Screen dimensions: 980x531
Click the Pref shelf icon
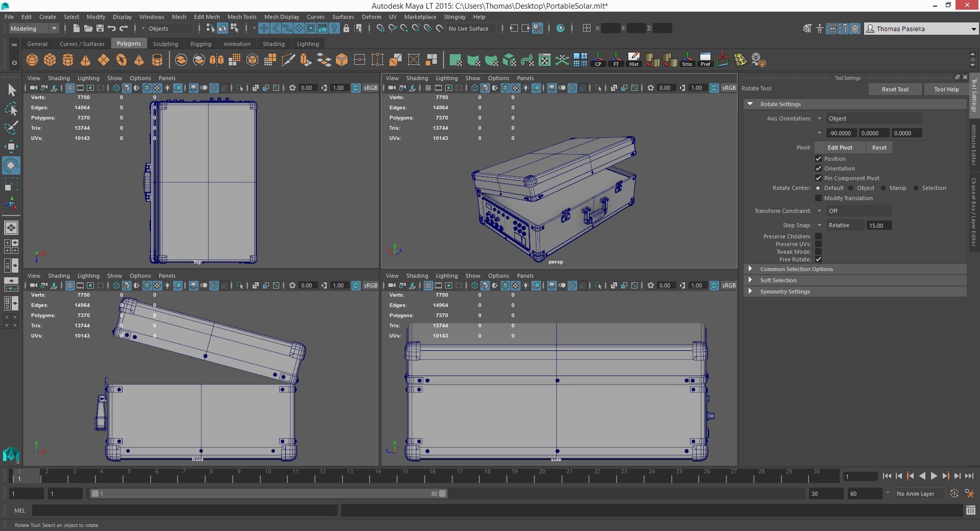(x=705, y=60)
